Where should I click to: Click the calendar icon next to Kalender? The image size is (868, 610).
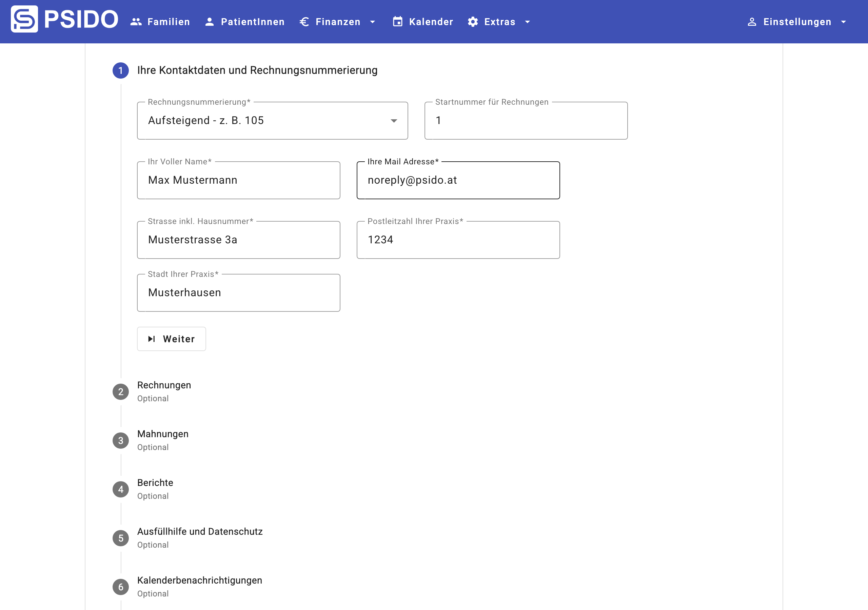point(397,22)
